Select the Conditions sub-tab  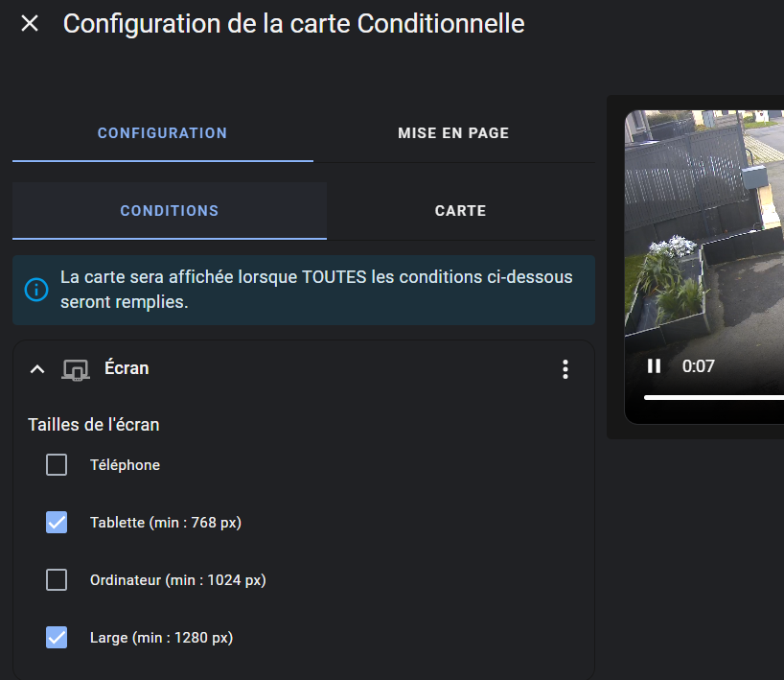pyautogui.click(x=170, y=211)
